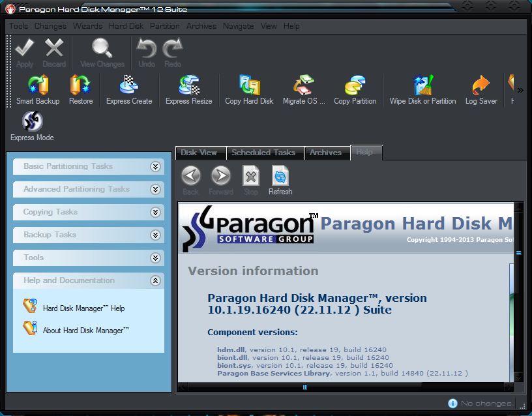Viewport: 532px width, 416px height.
Task: Click the Discard X icon
Action: (54, 48)
